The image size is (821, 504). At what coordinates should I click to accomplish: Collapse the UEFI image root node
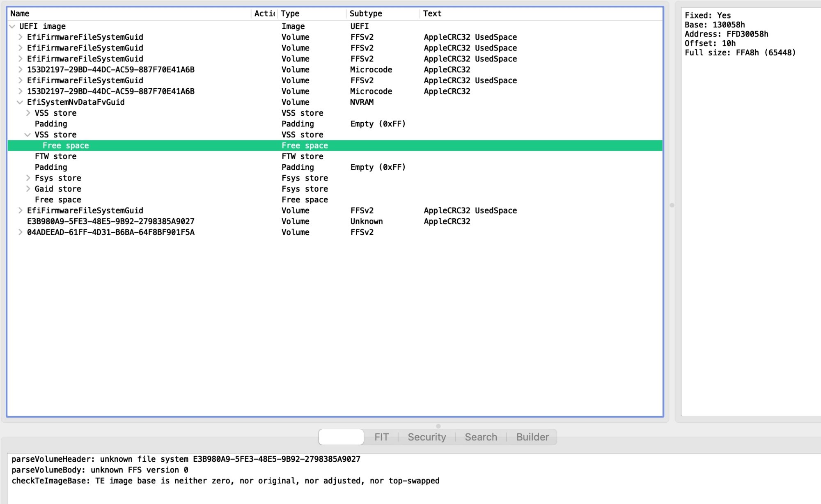(x=12, y=26)
